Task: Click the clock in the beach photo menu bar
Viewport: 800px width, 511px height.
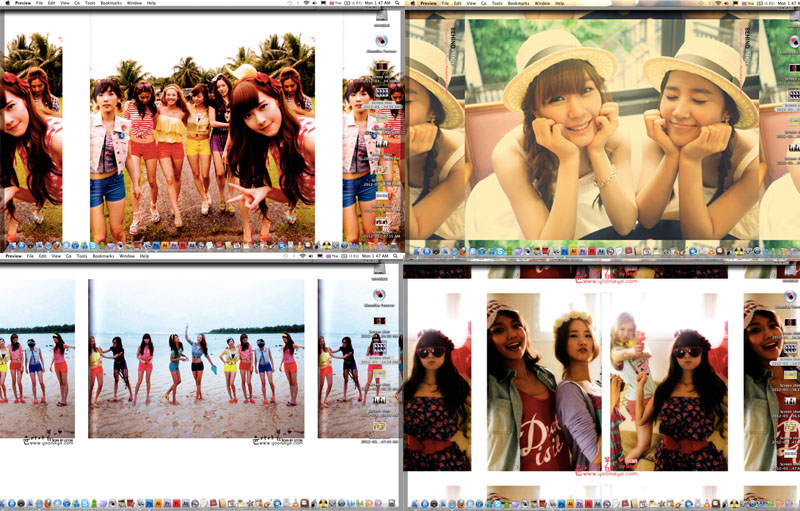Action: tap(374, 256)
